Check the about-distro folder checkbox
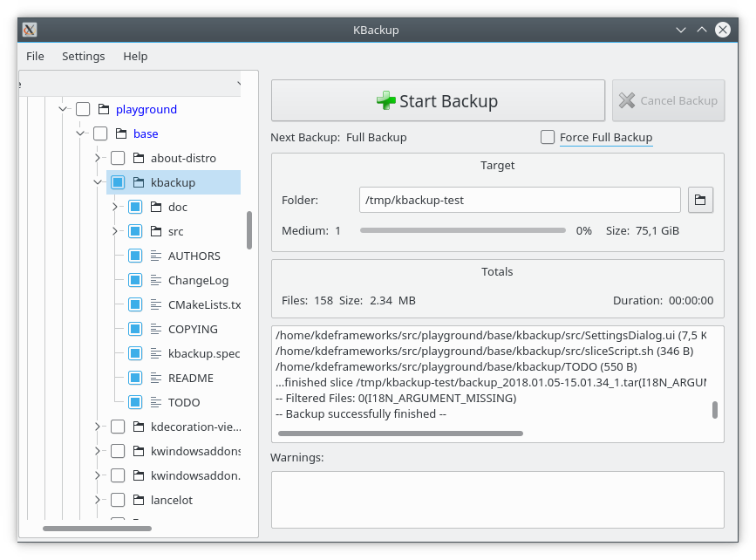This screenshot has height=560, width=756. pos(118,159)
